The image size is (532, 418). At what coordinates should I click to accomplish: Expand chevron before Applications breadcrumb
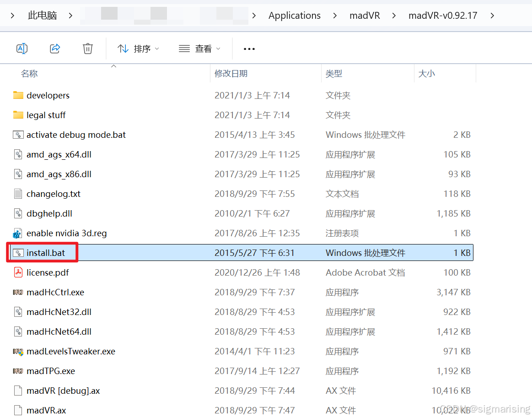254,16
